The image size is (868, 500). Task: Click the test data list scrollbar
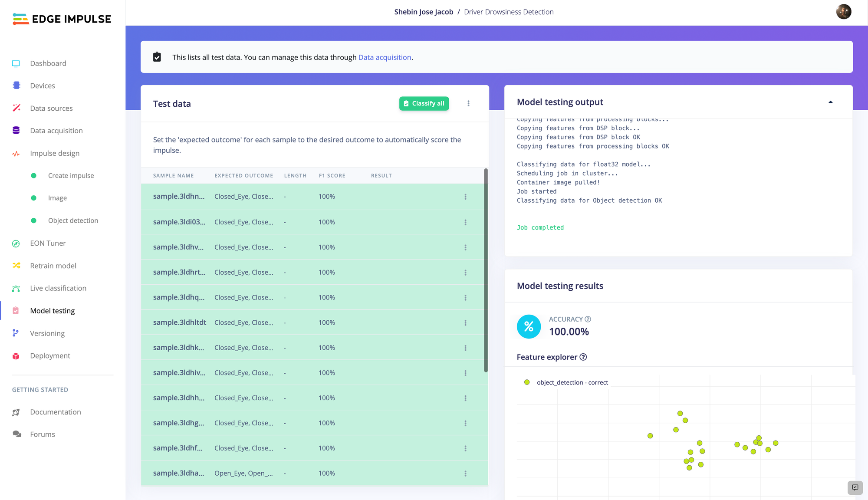(486, 270)
